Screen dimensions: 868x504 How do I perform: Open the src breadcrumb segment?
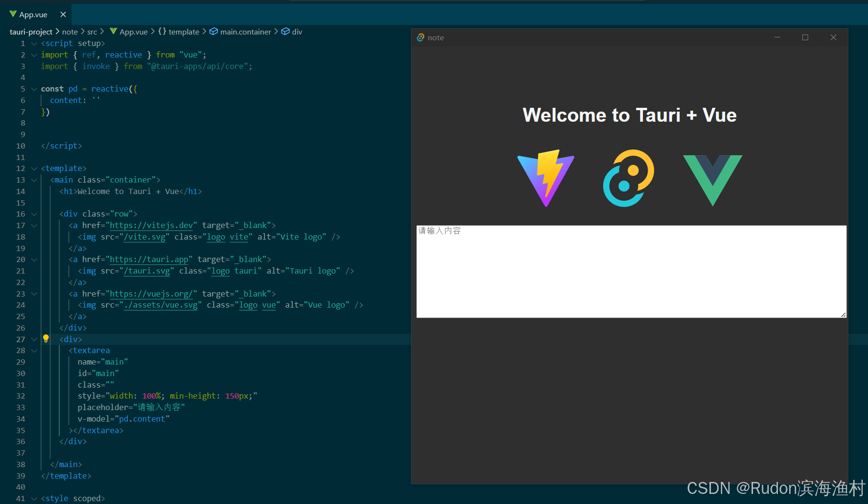(x=92, y=32)
